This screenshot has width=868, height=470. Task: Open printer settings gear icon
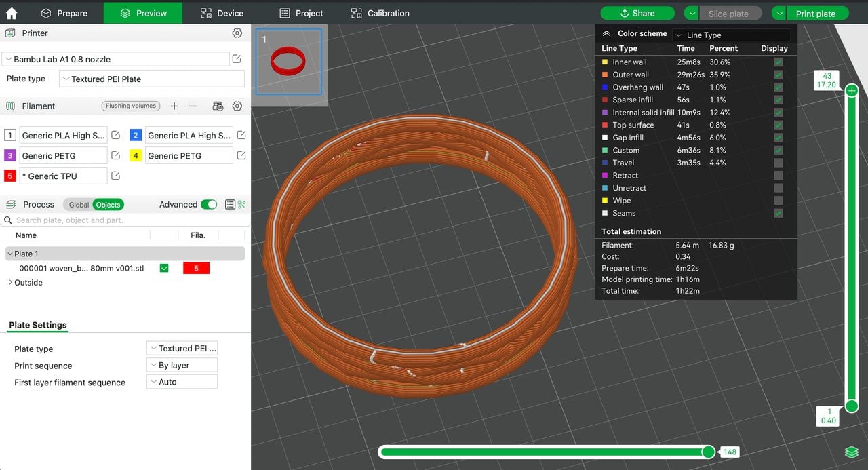[x=237, y=33]
